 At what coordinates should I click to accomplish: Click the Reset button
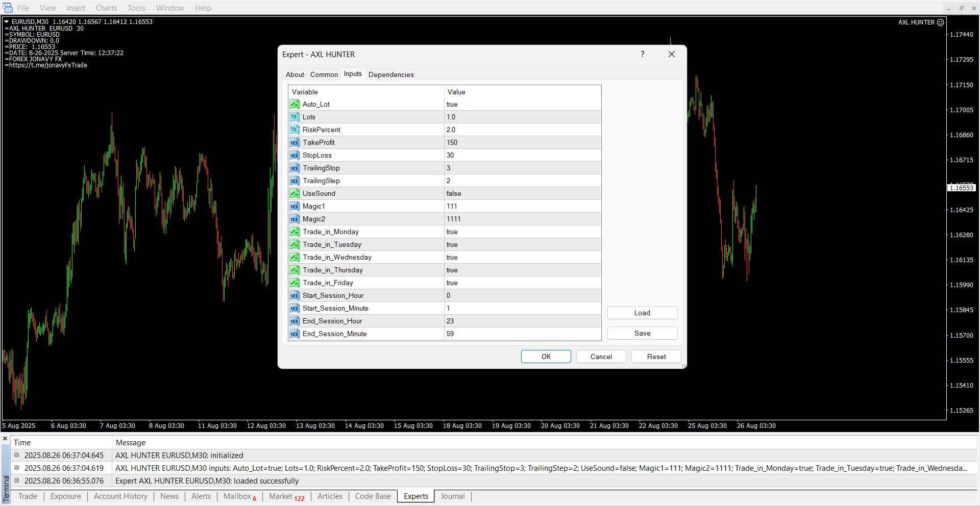[656, 357]
